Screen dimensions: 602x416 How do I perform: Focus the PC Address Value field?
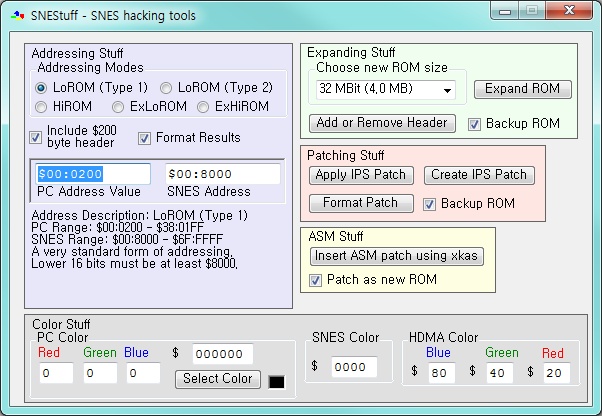(x=93, y=174)
